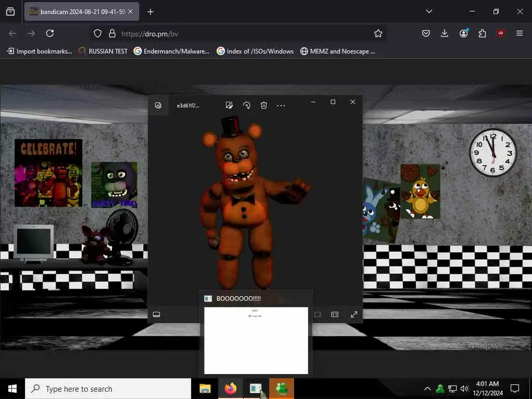Reload the current page

(x=50, y=33)
